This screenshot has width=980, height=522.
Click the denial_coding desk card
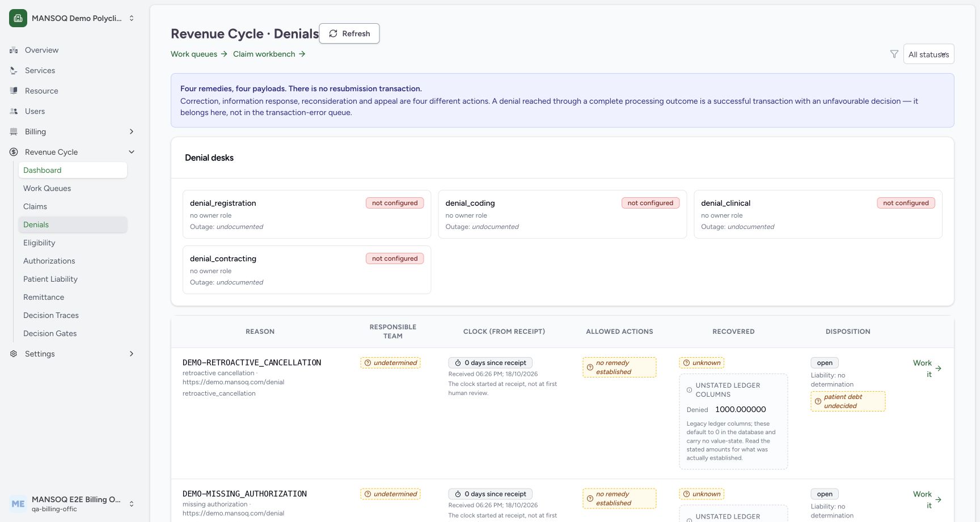(x=562, y=214)
